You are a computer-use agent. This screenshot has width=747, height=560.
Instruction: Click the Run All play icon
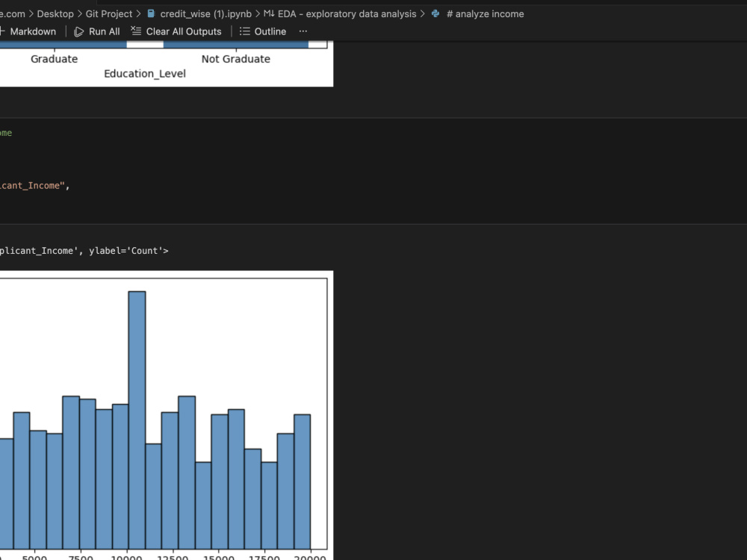click(79, 31)
